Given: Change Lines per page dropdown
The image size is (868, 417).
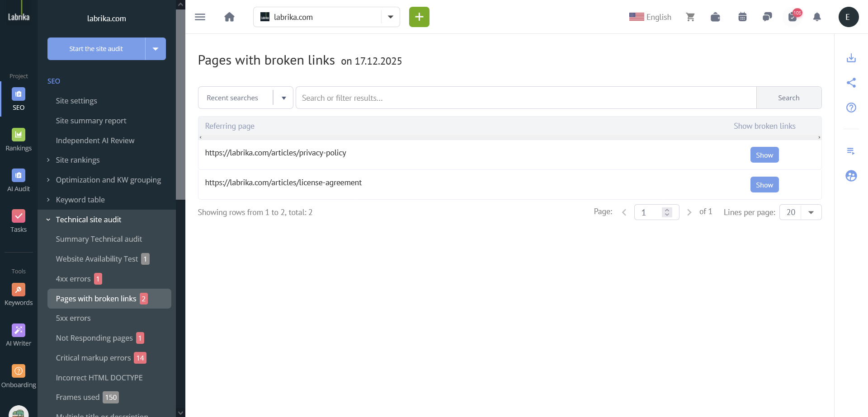Looking at the screenshot, I should point(800,212).
